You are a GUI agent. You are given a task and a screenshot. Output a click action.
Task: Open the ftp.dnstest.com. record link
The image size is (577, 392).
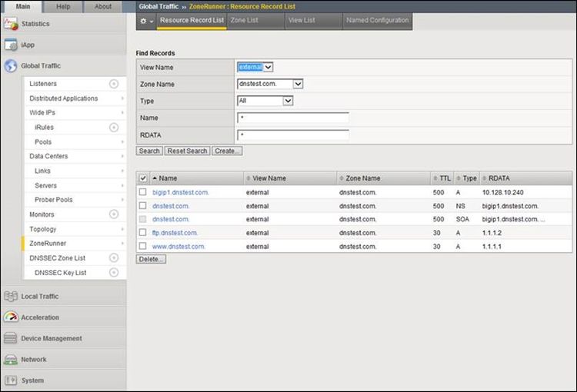click(175, 233)
